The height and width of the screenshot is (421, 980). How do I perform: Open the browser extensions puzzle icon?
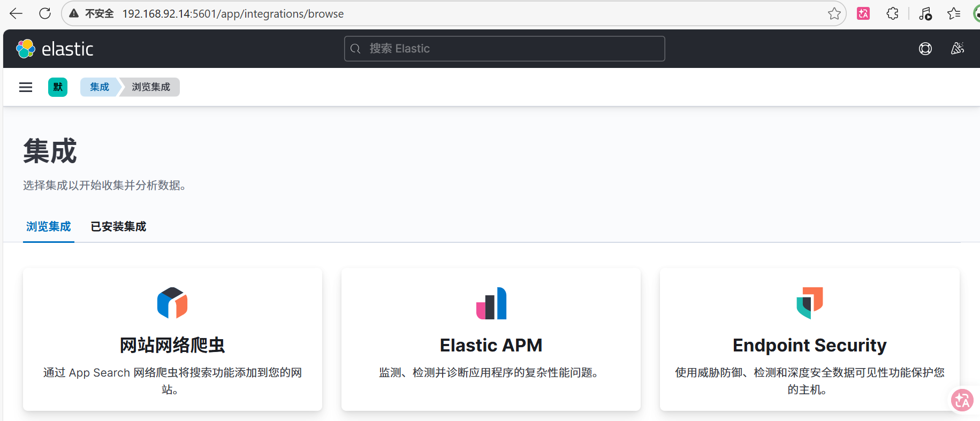[892, 13]
